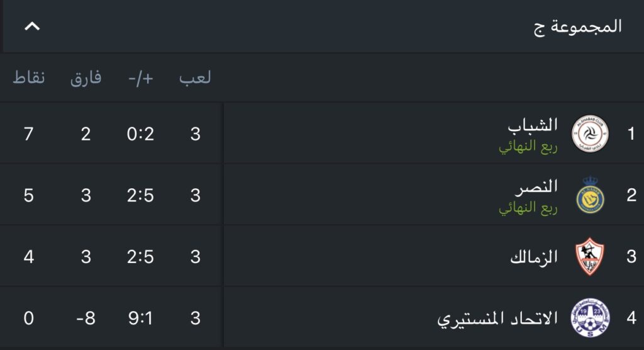Open the الشباب club logo

click(590, 133)
